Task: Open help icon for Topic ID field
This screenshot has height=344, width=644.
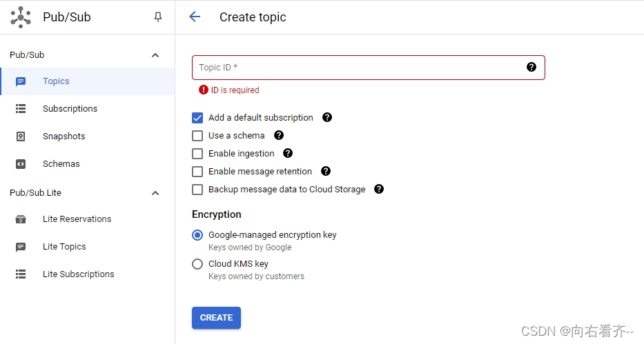Action: point(531,67)
